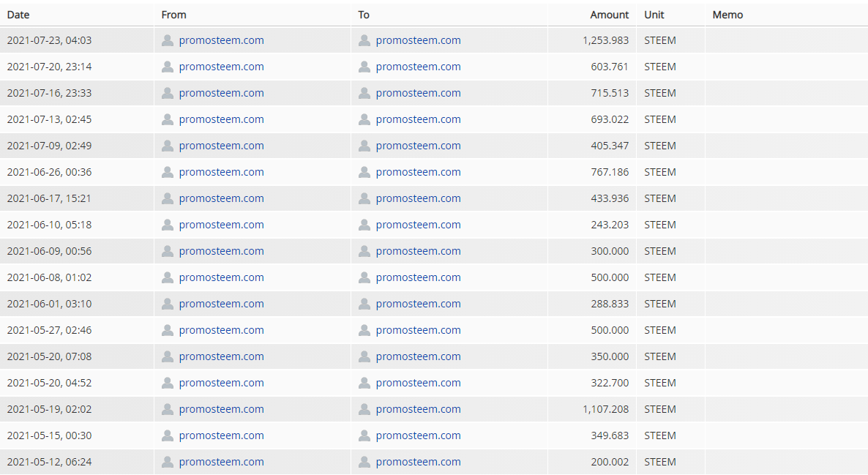Select the STEEM unit in the 767.186 row
868x475 pixels.
pyautogui.click(x=660, y=172)
